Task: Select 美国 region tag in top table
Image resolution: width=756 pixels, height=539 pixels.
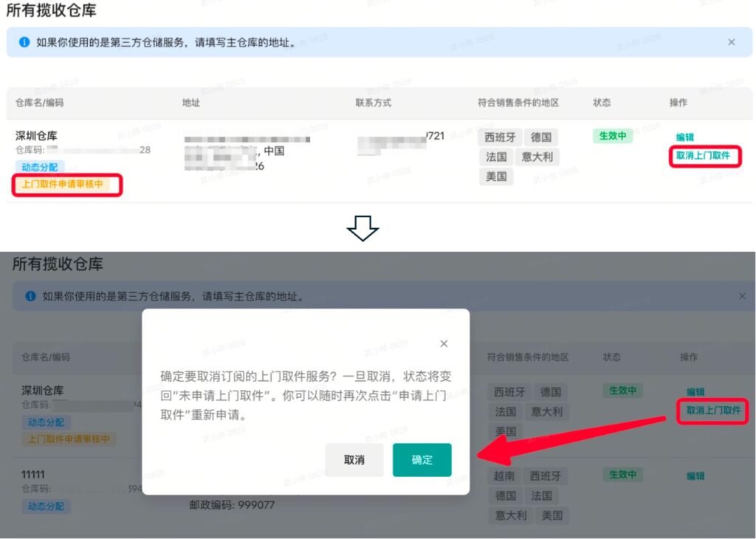Action: point(496,176)
